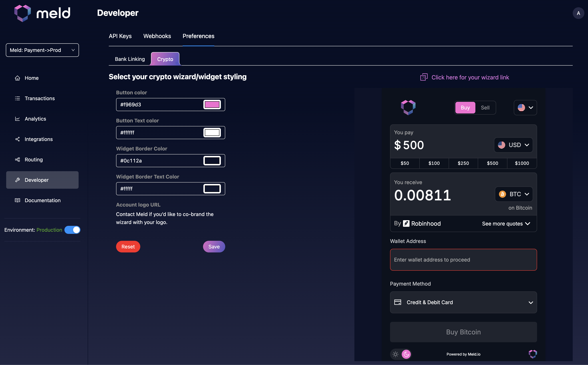Focus the wallet address input field
Viewport: 588px width, 365px height.
463,260
